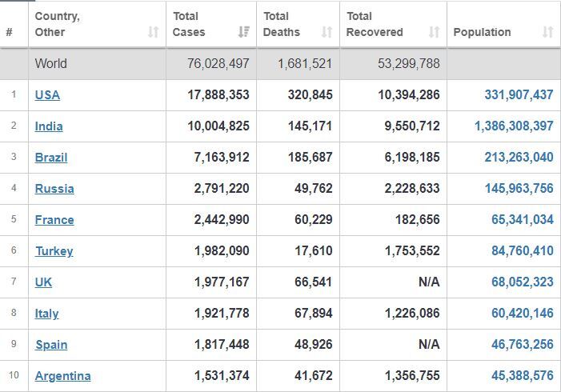This screenshot has width=561, height=392.
Task: Select France total cases 2,442,990
Action: (x=222, y=219)
